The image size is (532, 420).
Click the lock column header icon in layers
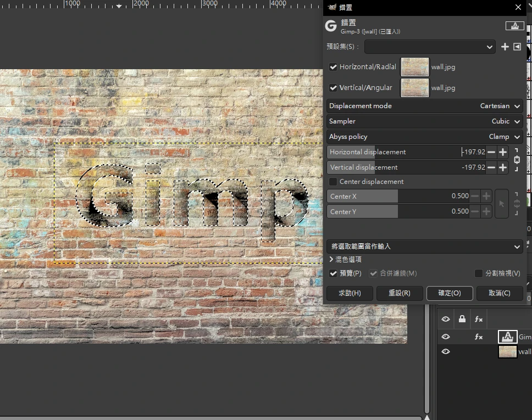point(462,319)
